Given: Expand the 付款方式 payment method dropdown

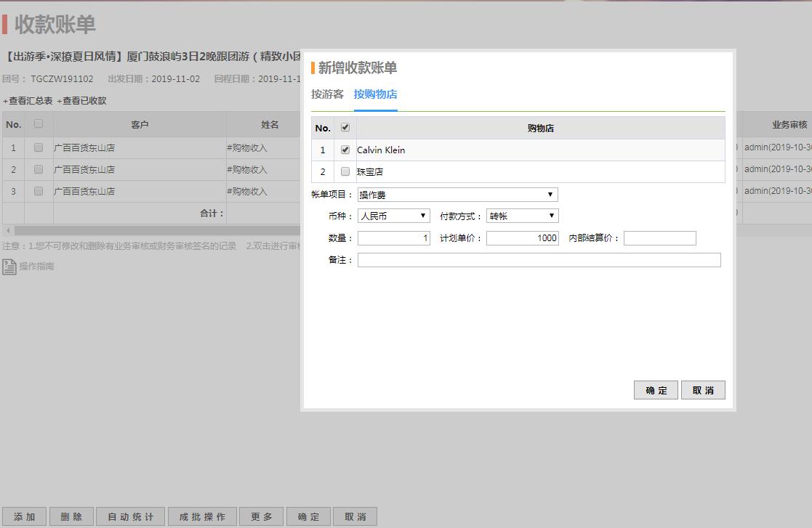Looking at the screenshot, I should [522, 216].
